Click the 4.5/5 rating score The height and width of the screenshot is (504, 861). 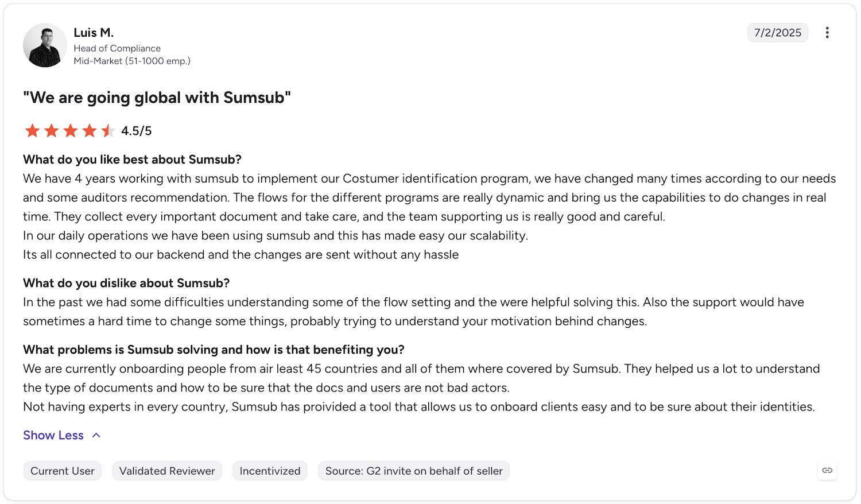coord(137,131)
